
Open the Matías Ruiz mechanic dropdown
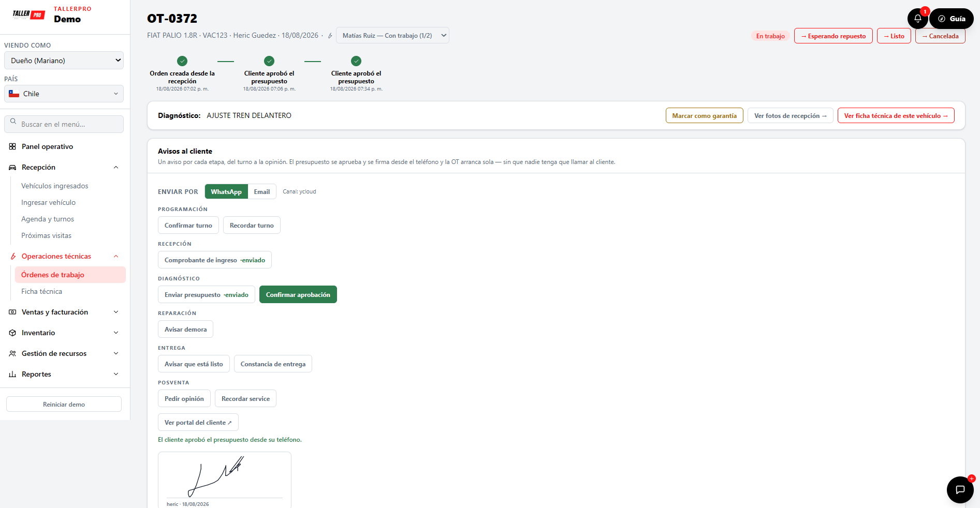pos(392,36)
